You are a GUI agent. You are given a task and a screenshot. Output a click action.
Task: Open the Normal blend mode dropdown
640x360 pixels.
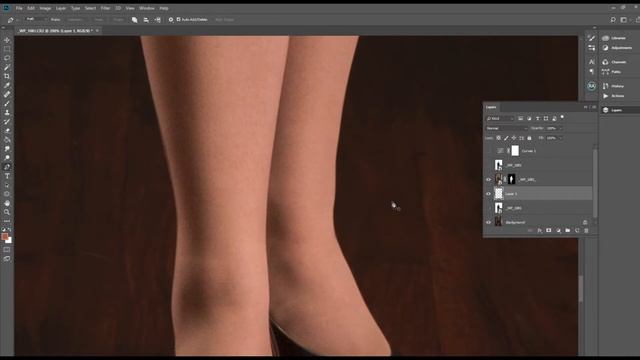(506, 128)
